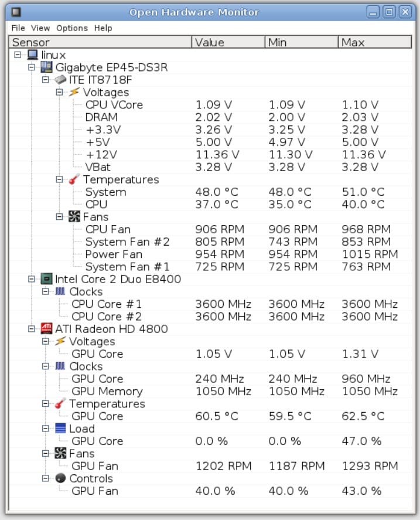Click the 960 MHz GPU Core max clock

366,379
